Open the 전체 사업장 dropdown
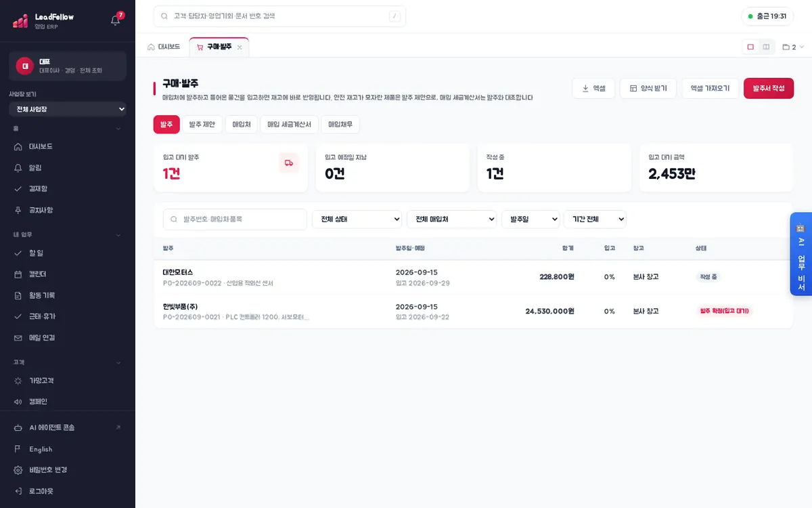812x508 pixels. 68,109
